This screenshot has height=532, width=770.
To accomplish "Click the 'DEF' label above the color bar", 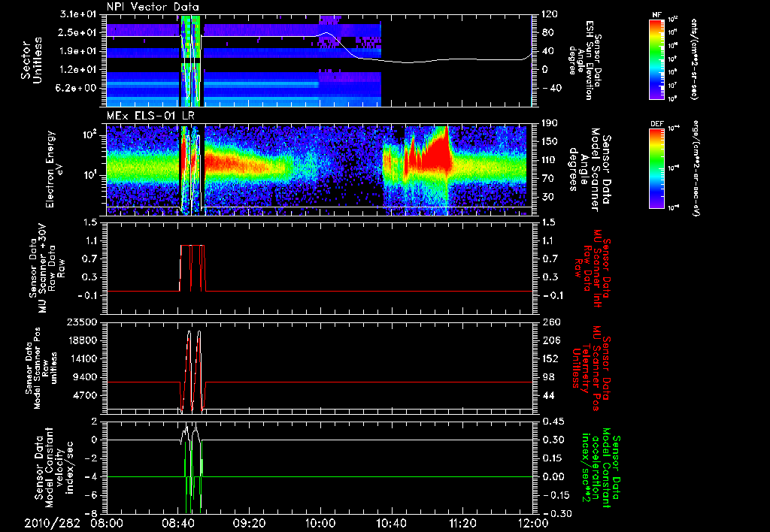I will tap(657, 124).
